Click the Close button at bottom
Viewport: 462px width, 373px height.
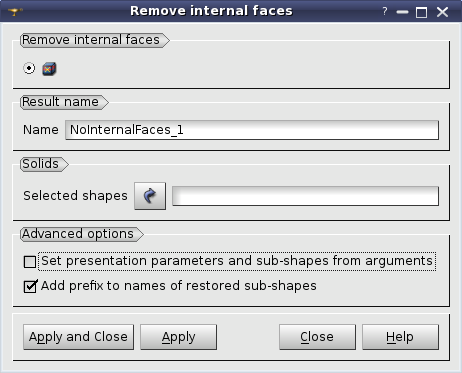tap(317, 337)
